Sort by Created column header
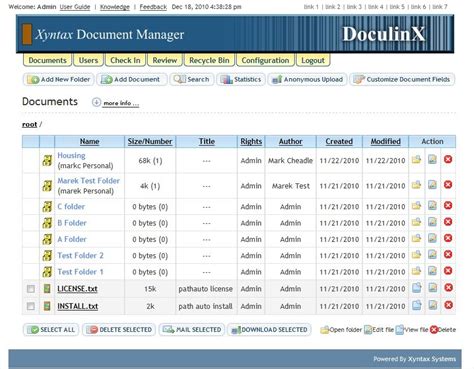This screenshot has width=474, height=369. coord(339,141)
